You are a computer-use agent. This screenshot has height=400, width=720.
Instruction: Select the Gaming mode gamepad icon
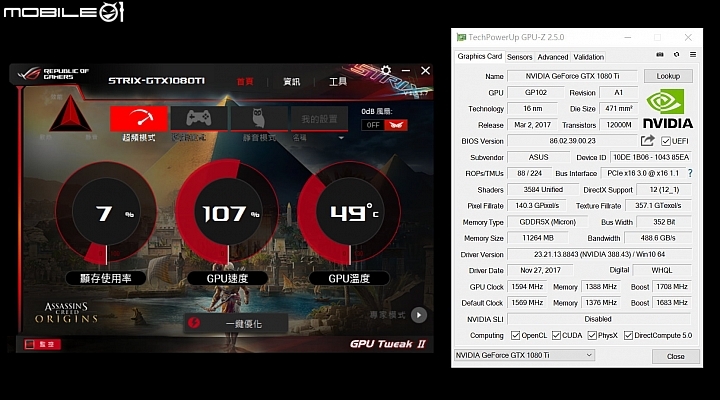[x=198, y=119]
